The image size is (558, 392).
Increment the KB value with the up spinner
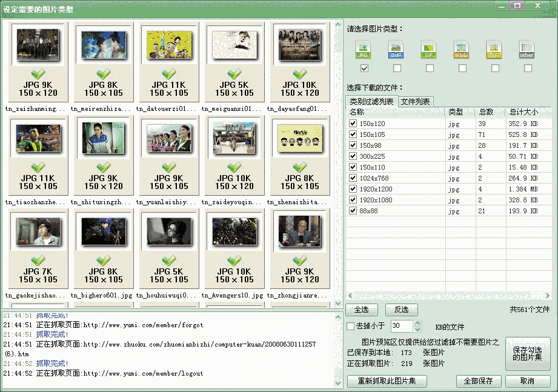point(418,323)
